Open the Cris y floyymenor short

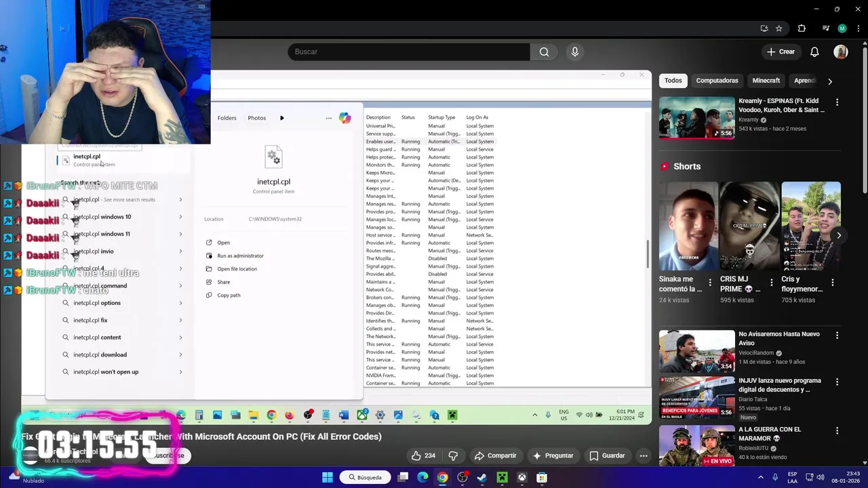[811, 226]
